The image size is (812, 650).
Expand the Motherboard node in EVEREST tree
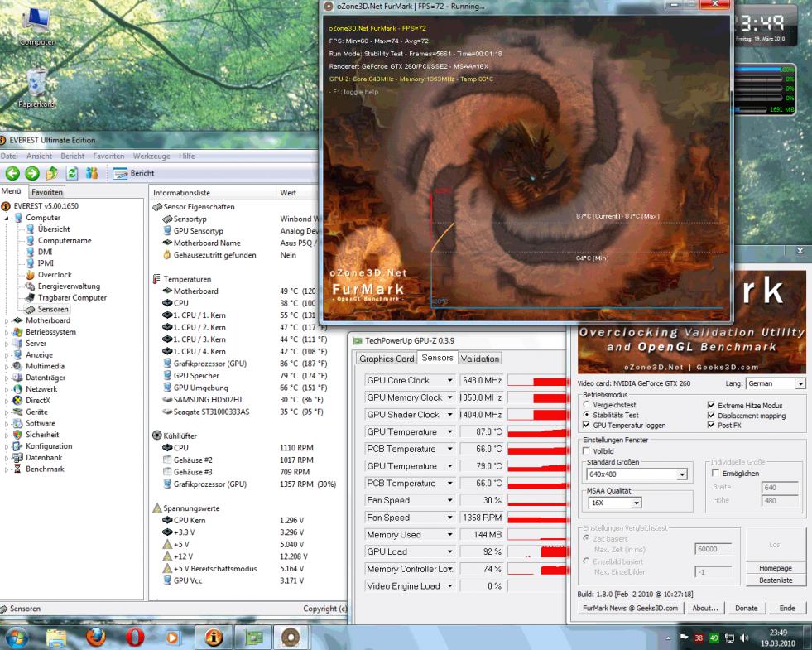tap(7, 321)
